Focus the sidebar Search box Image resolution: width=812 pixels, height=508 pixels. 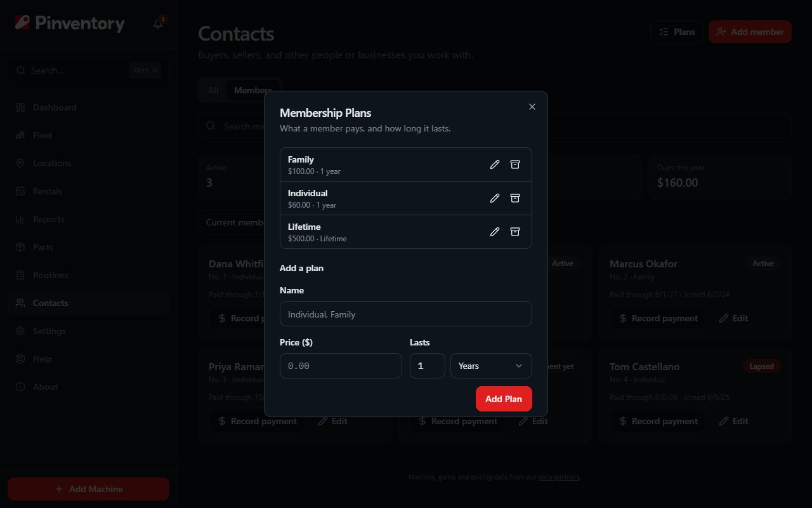88,70
